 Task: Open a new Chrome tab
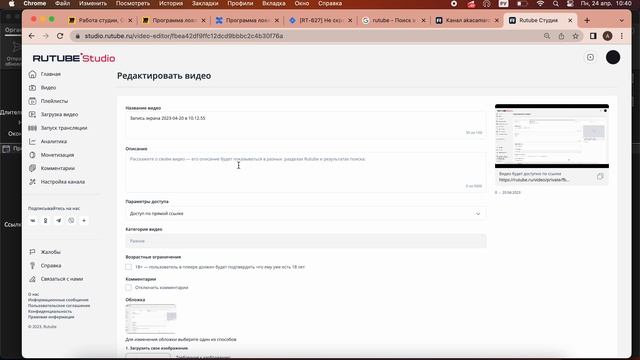[587, 20]
